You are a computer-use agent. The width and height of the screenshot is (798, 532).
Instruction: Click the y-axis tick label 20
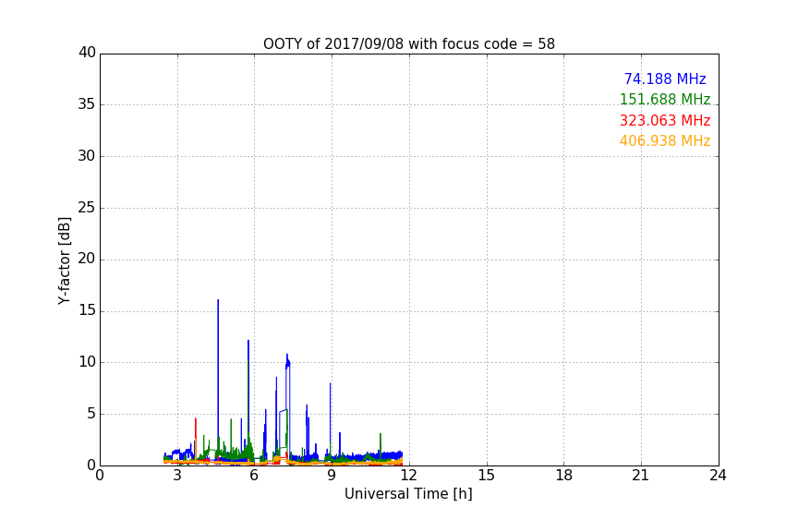pos(87,259)
